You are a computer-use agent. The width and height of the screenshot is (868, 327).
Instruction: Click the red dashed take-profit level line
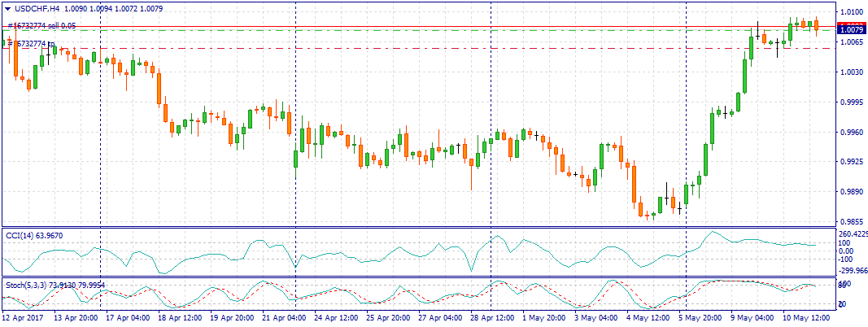(x=407, y=48)
